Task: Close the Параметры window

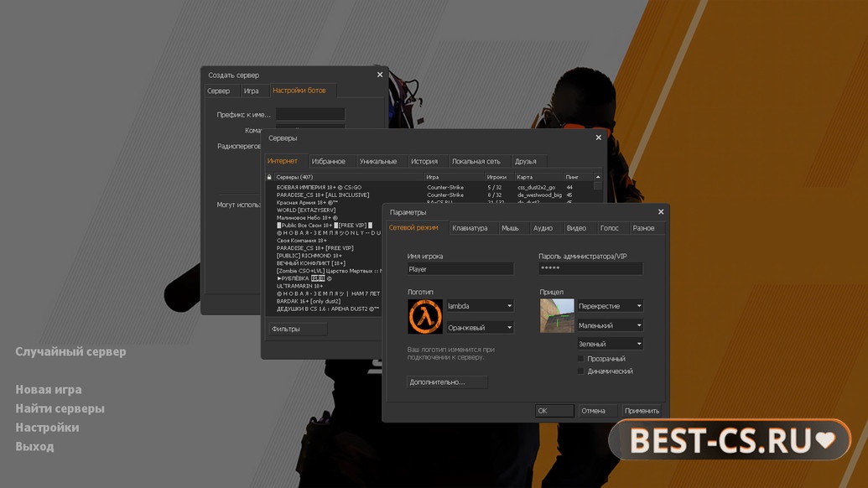Action: (x=660, y=212)
